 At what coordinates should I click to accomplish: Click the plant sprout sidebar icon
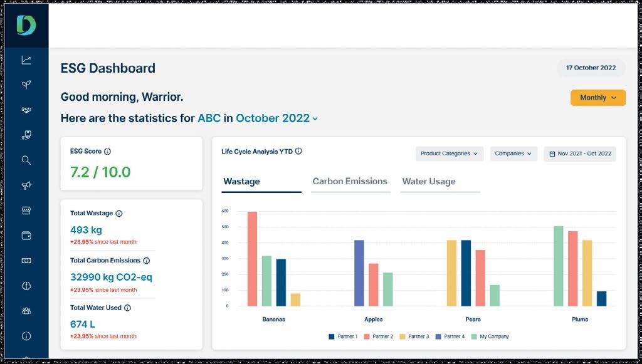[26, 85]
